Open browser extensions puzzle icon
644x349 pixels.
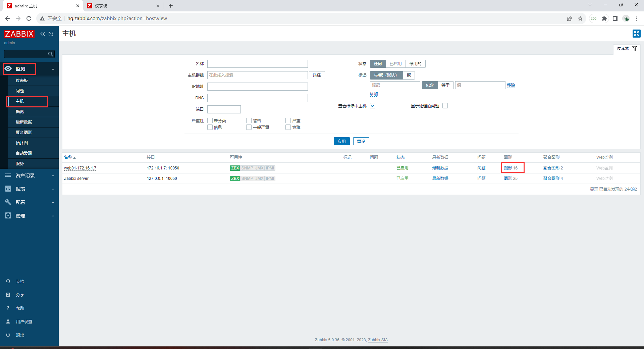point(604,18)
